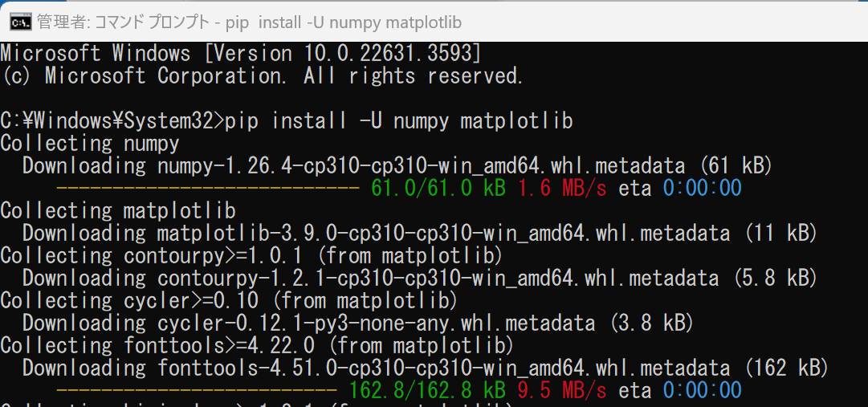Click the window title text with pip install

[250, 22]
